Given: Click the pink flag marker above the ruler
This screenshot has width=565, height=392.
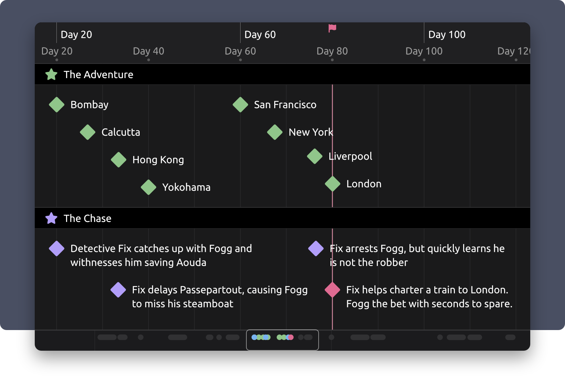Looking at the screenshot, I should tap(332, 28).
